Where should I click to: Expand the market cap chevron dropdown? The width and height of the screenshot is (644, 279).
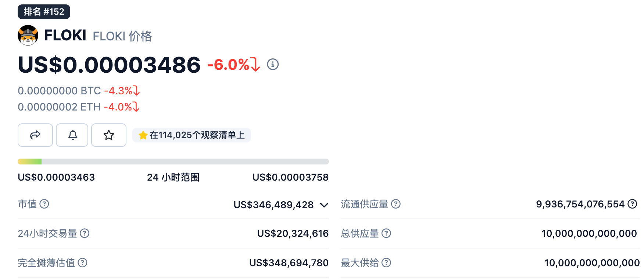pos(324,205)
